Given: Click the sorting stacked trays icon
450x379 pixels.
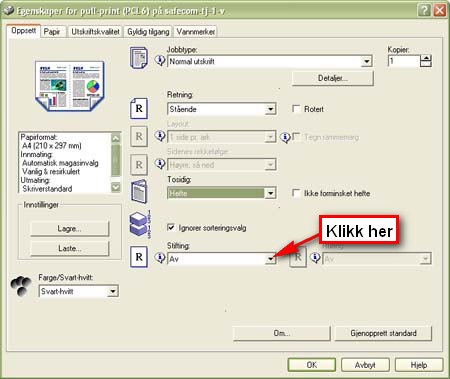Looking at the screenshot, I should point(140,224).
